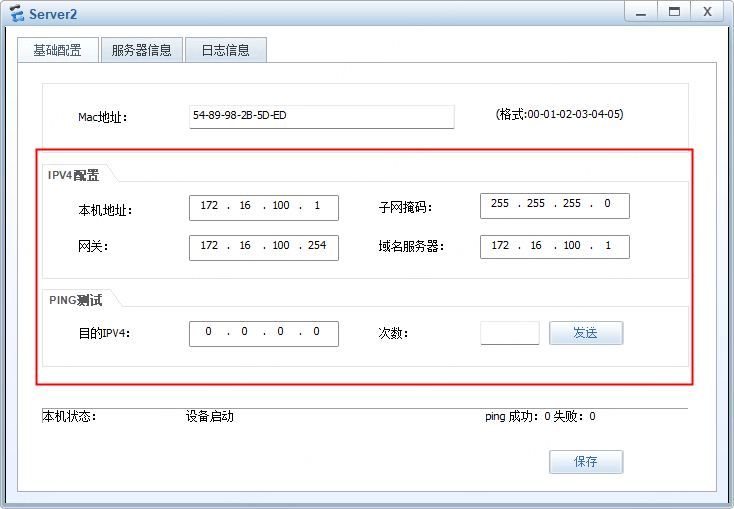The height and width of the screenshot is (509, 734).
Task: Click the PING测试 group label
Action: [x=75, y=300]
